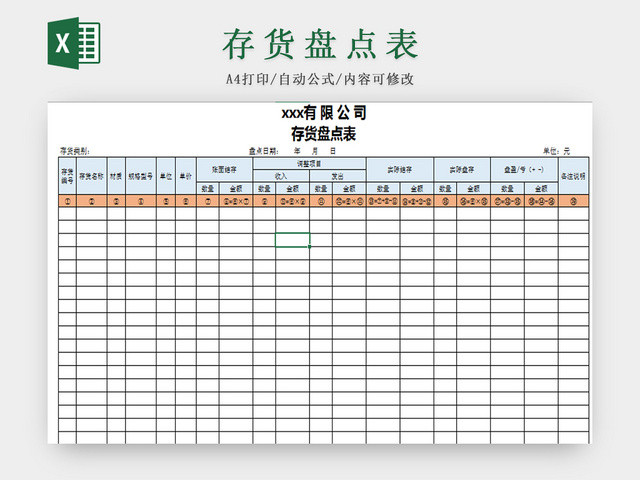Click the orange ① cell under 存货编号
The width and height of the screenshot is (640, 480).
(x=67, y=201)
